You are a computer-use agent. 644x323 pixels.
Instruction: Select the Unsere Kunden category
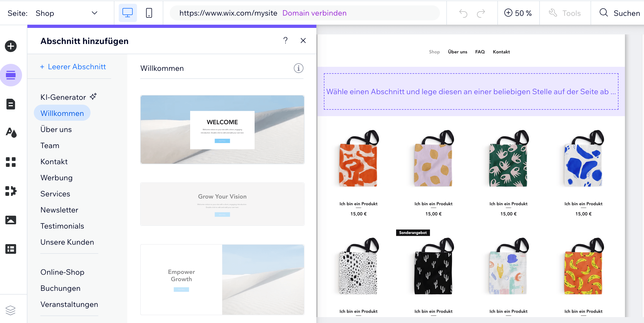67,242
